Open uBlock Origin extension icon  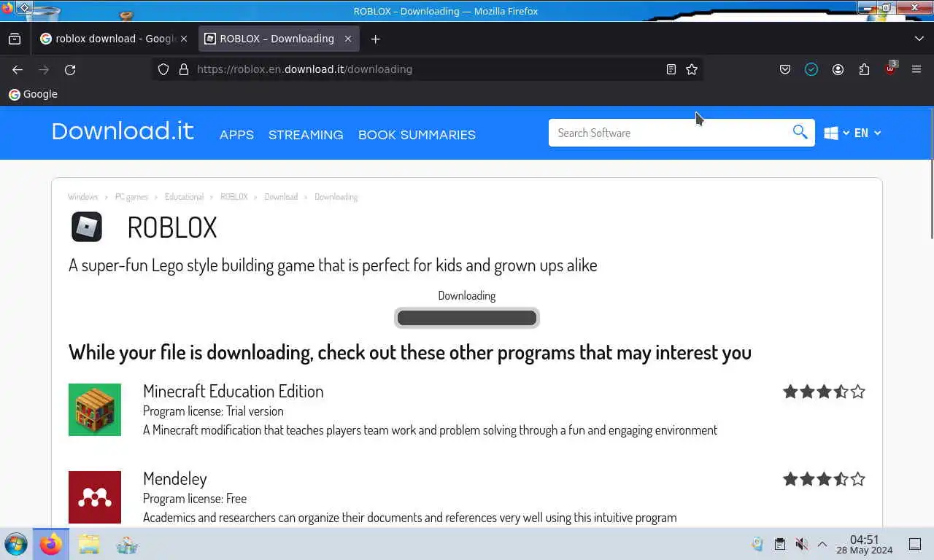click(x=890, y=69)
